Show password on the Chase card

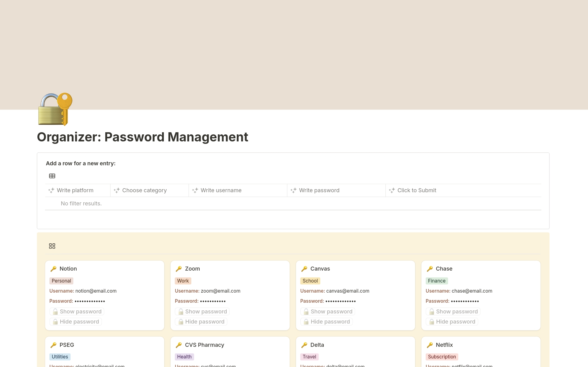pyautogui.click(x=453, y=312)
